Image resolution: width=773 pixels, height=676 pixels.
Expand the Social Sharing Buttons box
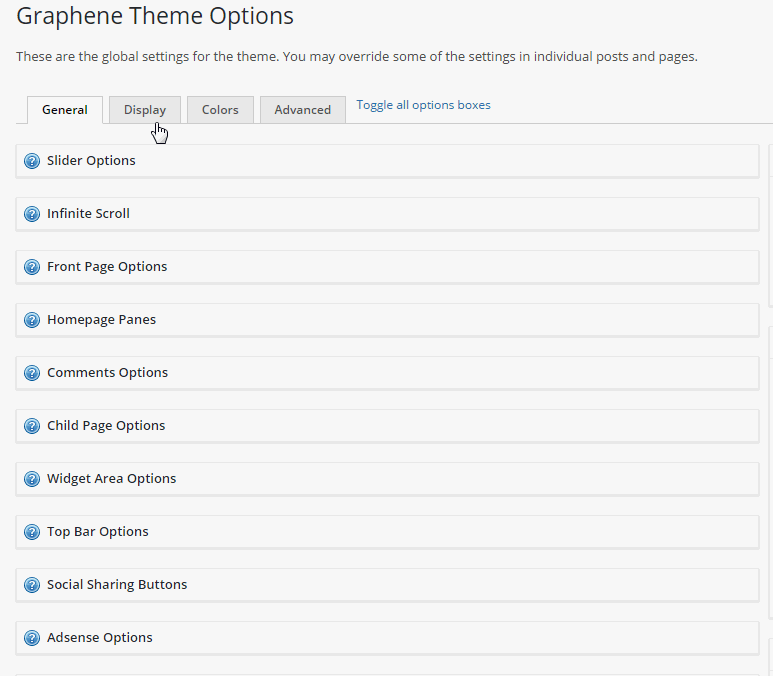387,585
